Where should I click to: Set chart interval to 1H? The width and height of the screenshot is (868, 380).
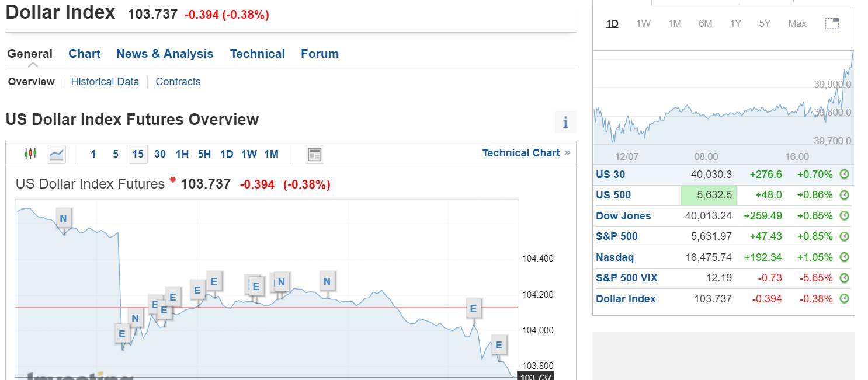(182, 154)
